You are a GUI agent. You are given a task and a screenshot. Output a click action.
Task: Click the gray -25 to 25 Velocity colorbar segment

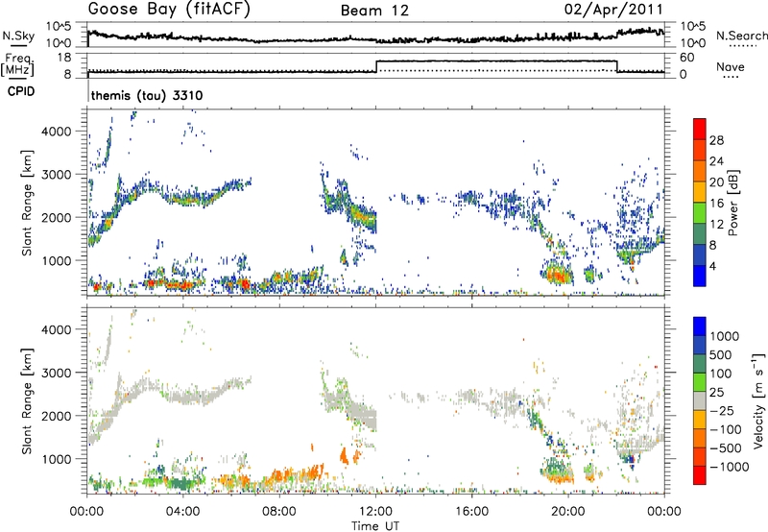[x=700, y=400]
